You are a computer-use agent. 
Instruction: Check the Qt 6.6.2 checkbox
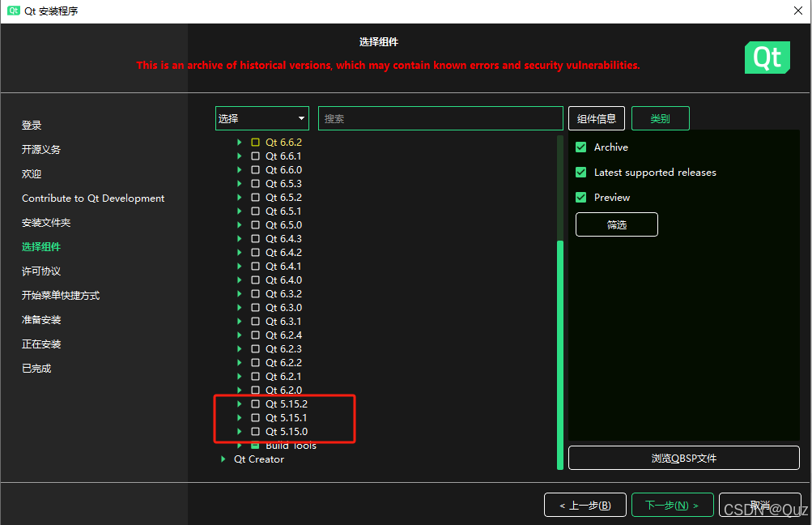[255, 142]
